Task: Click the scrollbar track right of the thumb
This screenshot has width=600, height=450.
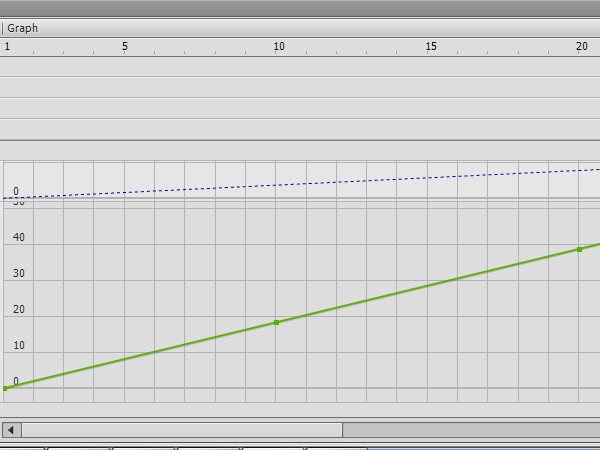Action: (x=470, y=430)
